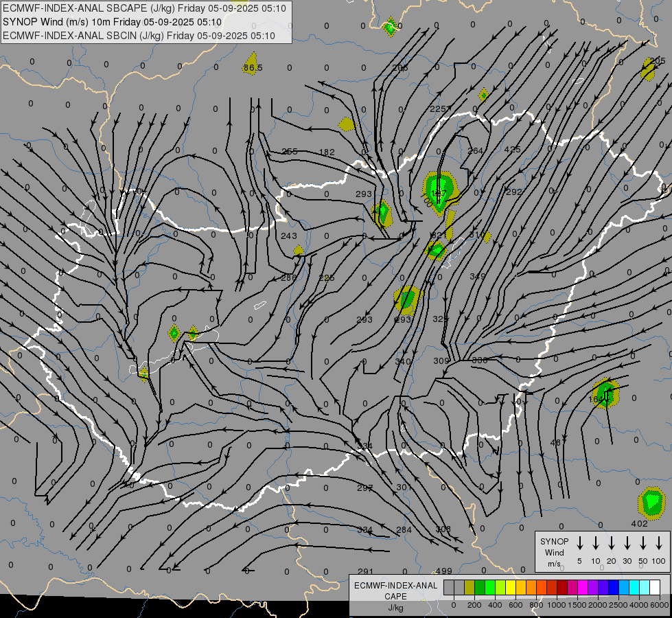672x618 pixels.
Task: Select the dark blue CAPE legend swatch
Action: (613, 588)
